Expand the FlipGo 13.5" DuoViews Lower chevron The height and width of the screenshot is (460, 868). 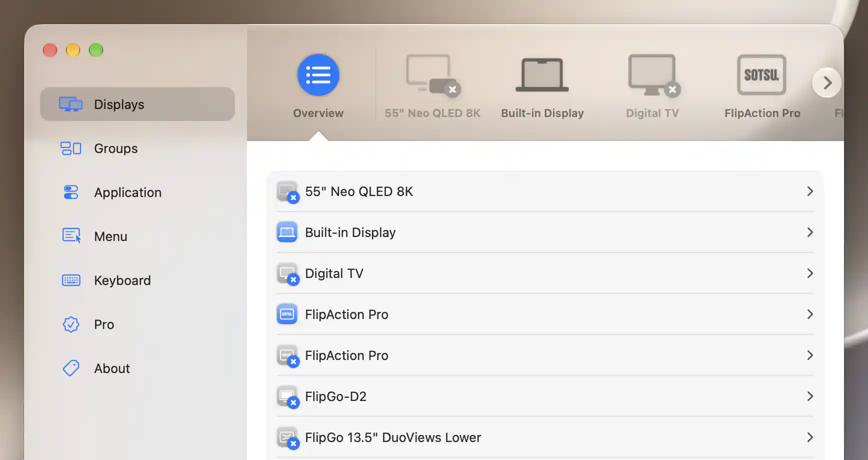coord(810,437)
